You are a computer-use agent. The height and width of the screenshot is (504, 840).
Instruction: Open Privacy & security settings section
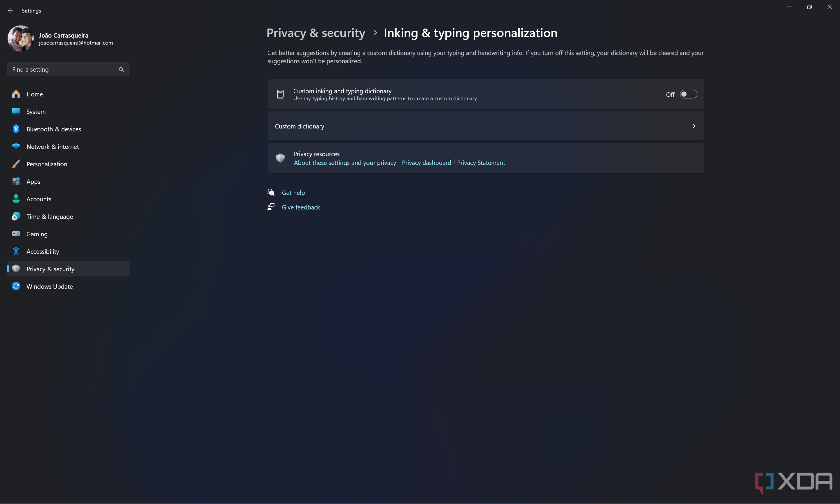point(50,269)
